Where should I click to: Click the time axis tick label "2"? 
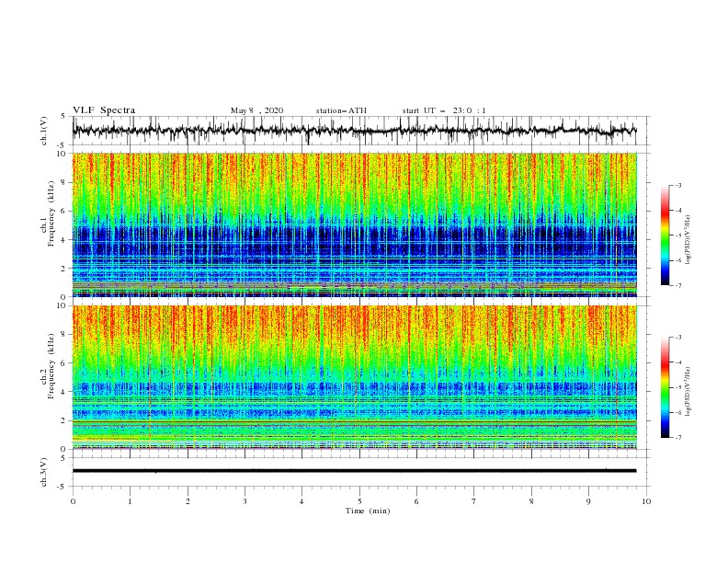point(188,501)
